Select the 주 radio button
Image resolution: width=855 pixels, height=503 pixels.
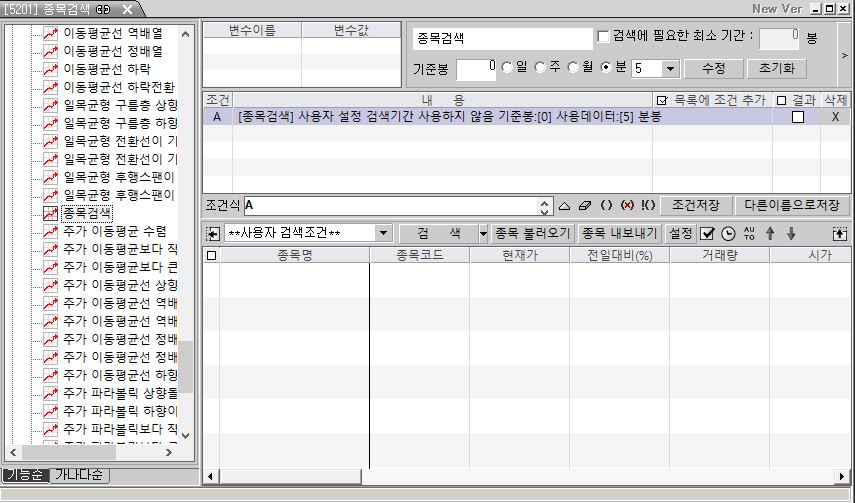tap(540, 68)
